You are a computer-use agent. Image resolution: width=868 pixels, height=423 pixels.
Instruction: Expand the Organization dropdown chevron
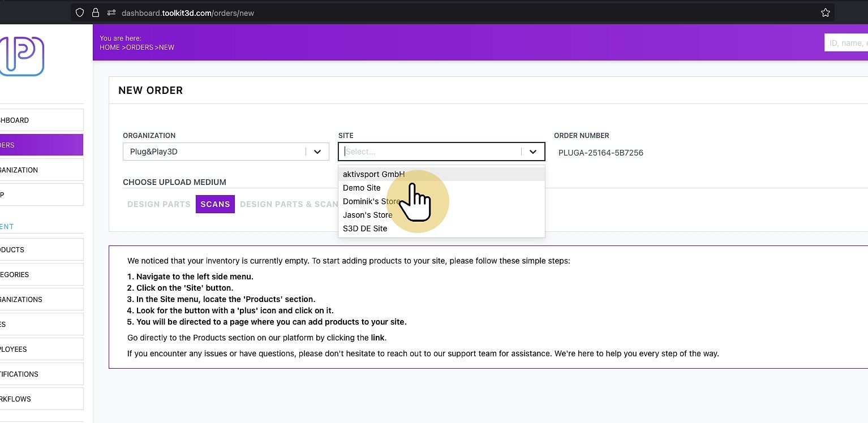click(317, 152)
